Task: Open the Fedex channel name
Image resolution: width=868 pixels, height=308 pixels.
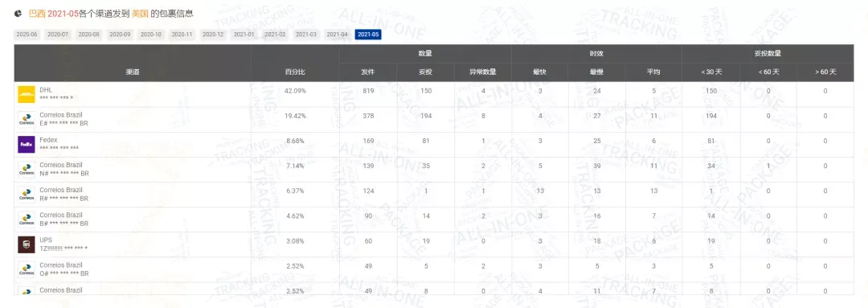Action: (x=49, y=140)
